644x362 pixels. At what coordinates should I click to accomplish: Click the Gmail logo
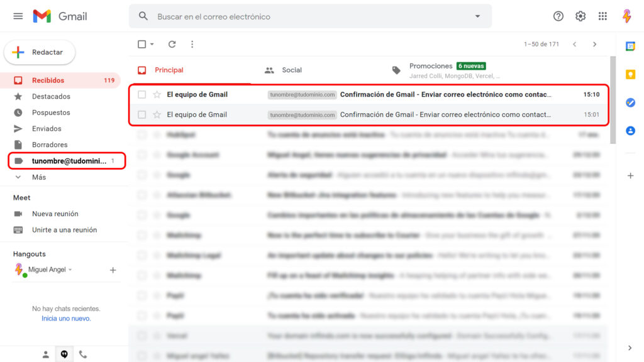click(x=60, y=16)
